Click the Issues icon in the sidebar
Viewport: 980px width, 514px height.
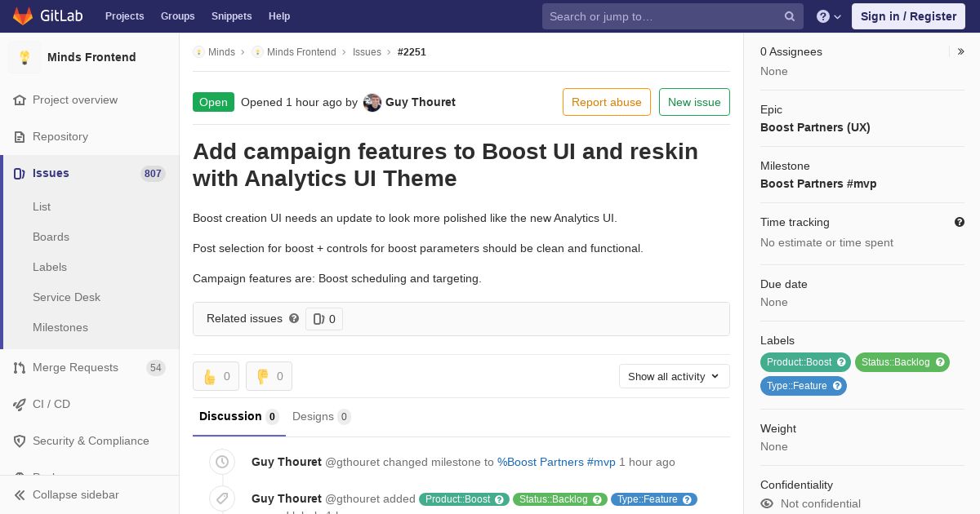coord(20,173)
